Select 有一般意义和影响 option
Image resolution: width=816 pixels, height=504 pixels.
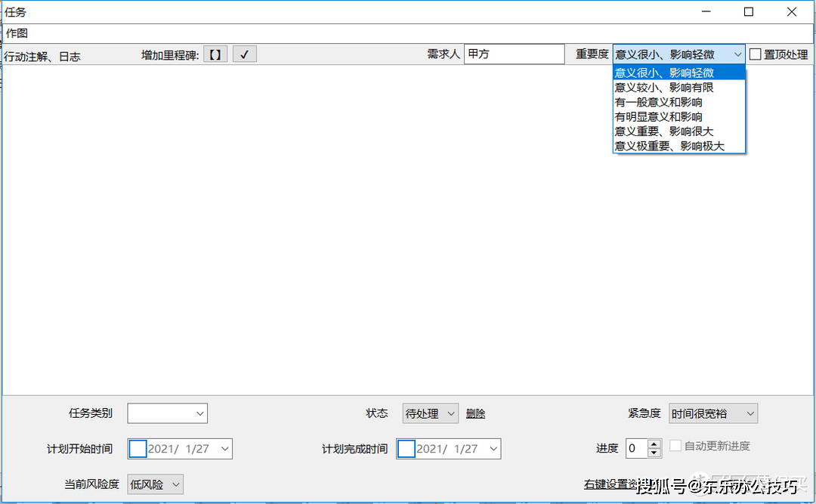click(678, 102)
